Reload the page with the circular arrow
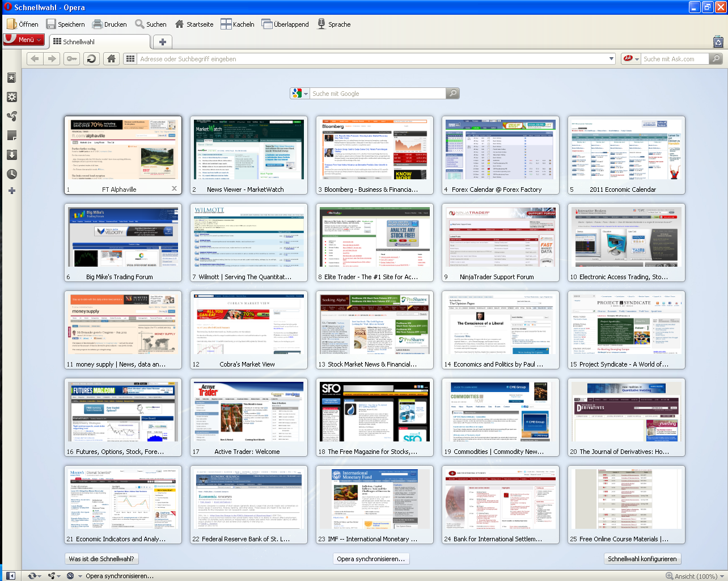 [91, 58]
